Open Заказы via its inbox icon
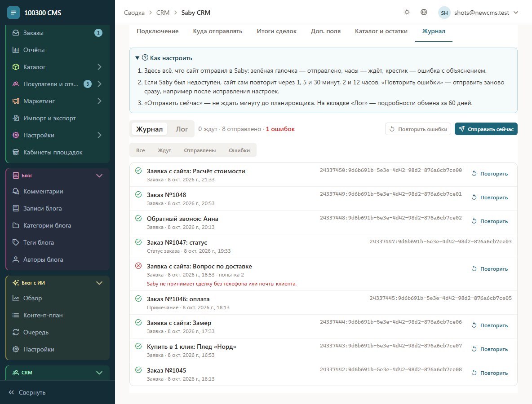The height and width of the screenshot is (404, 532). click(16, 33)
